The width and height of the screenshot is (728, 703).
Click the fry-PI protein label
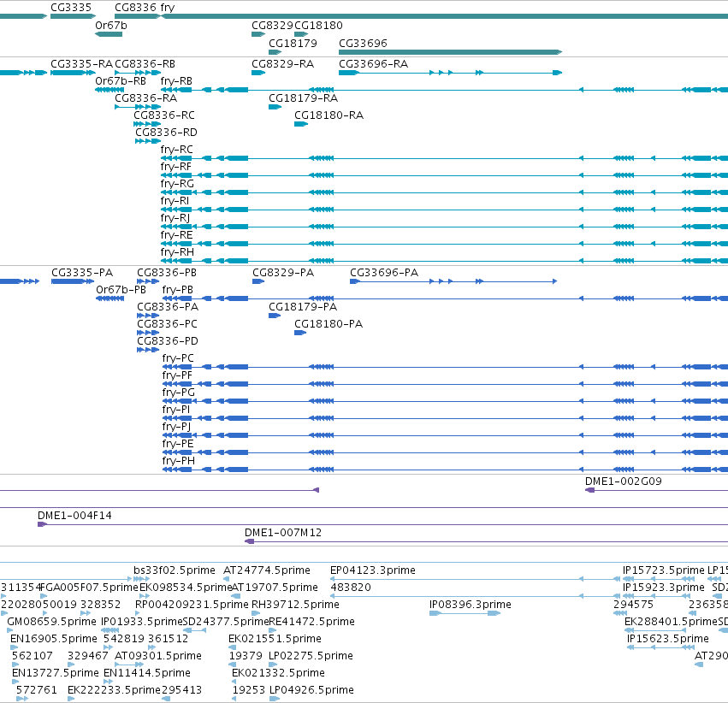pos(176,410)
